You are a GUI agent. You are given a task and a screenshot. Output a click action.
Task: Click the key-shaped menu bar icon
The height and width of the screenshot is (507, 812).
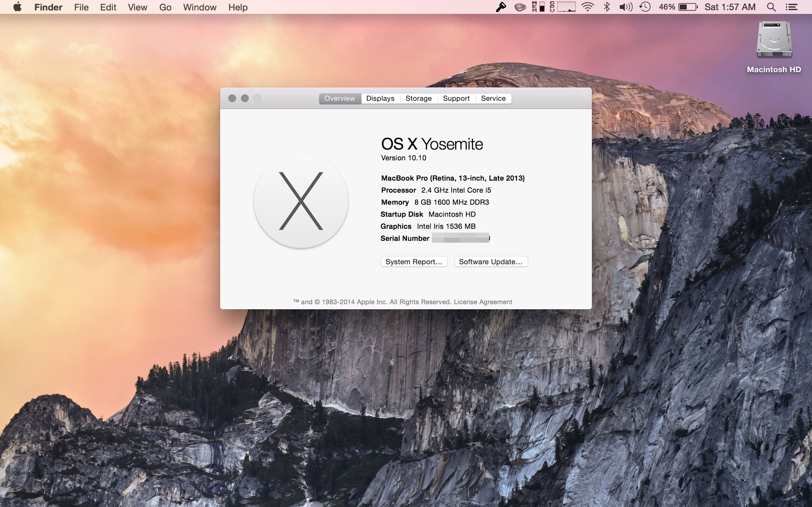tap(501, 7)
